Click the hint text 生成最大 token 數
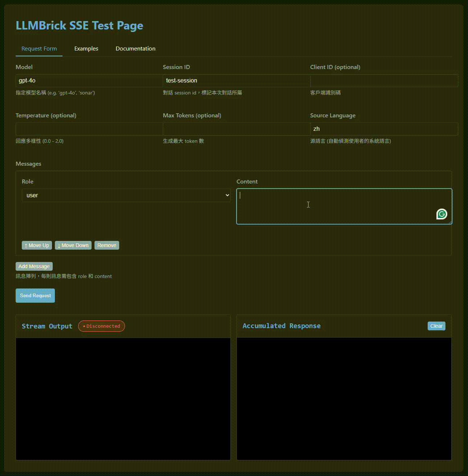This screenshot has width=468, height=476. (x=183, y=141)
